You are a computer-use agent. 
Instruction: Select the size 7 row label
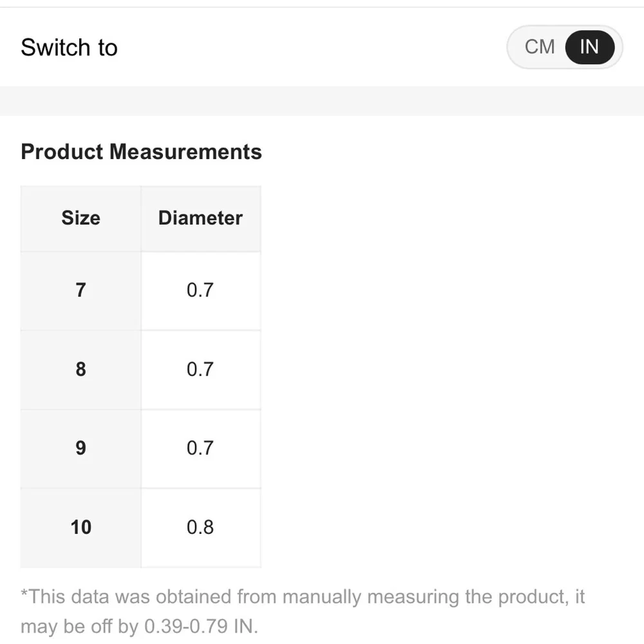(x=80, y=290)
